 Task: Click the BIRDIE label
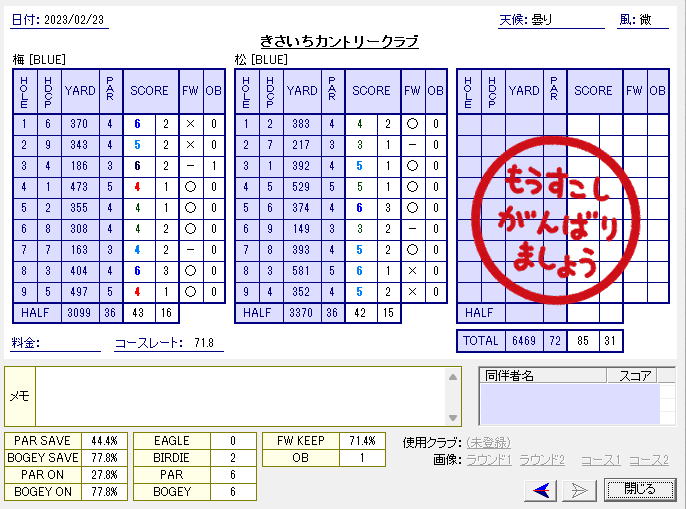pos(172,458)
